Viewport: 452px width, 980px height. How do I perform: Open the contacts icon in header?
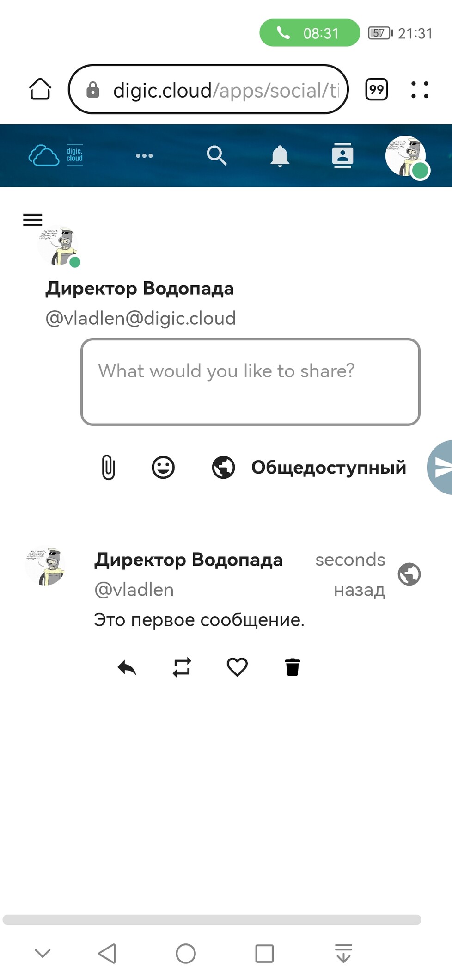[342, 156]
